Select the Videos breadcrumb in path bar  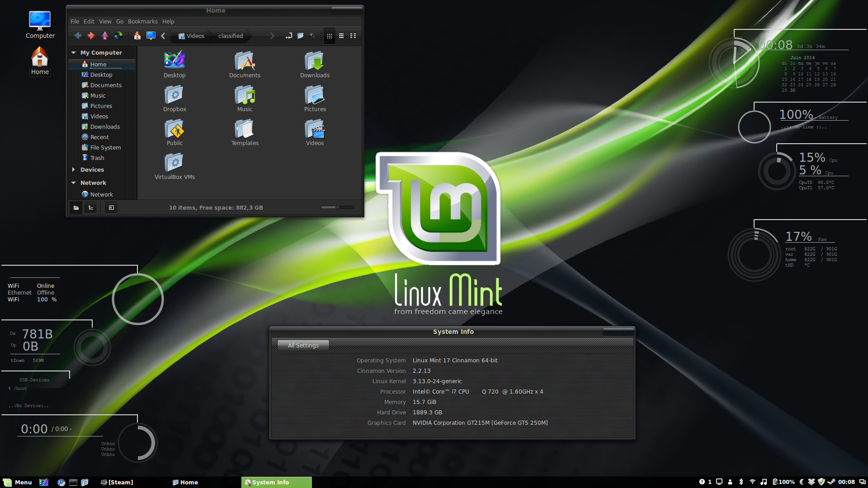[x=191, y=36]
